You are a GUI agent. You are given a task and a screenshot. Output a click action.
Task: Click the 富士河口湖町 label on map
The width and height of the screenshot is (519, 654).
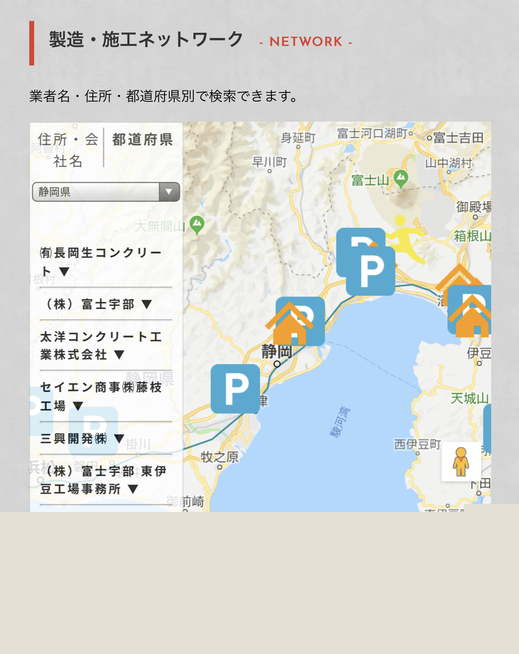372,133
